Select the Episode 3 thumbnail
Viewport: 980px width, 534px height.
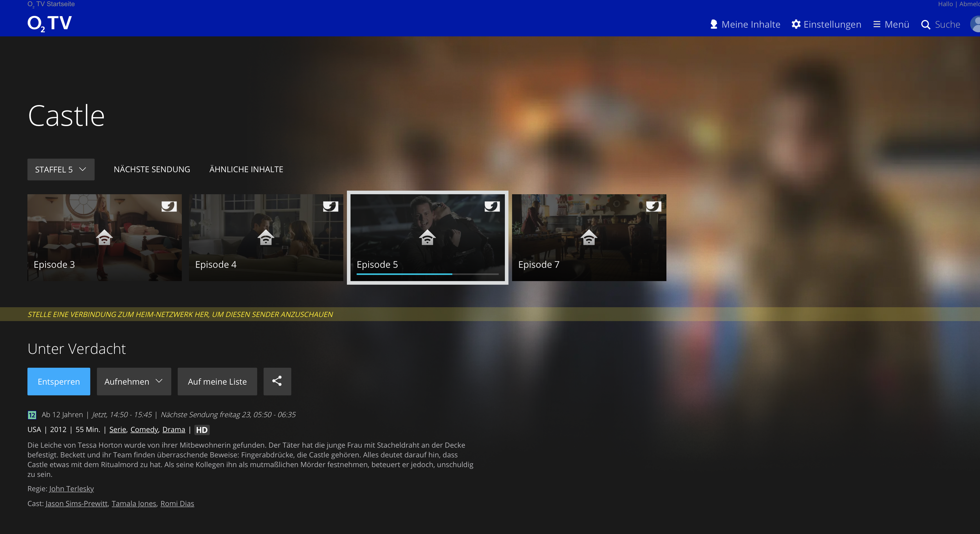tap(105, 238)
